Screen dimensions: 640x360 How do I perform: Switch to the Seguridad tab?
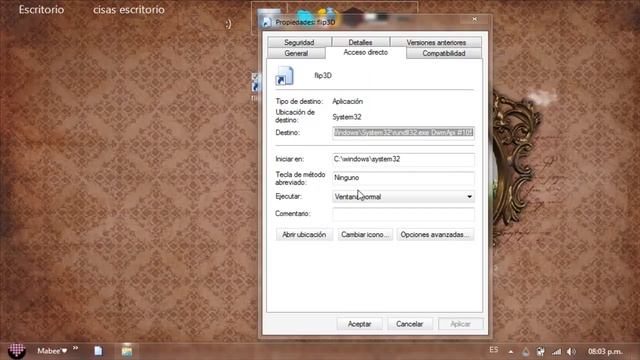[x=299, y=42]
